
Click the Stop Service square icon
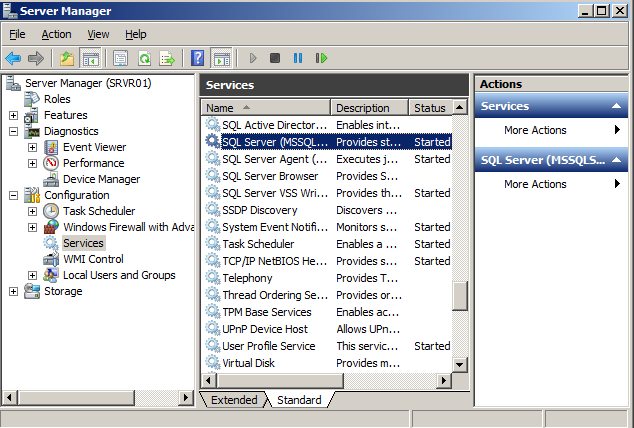click(x=275, y=59)
